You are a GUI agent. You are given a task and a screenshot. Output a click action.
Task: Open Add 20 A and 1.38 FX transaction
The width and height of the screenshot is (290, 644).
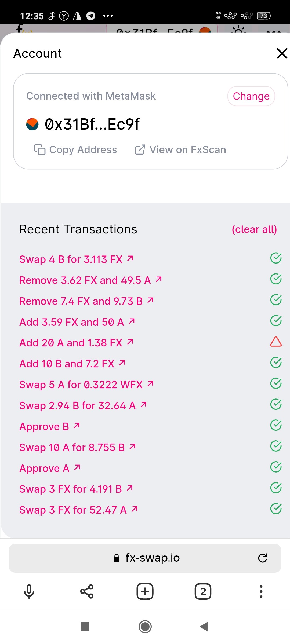click(76, 343)
